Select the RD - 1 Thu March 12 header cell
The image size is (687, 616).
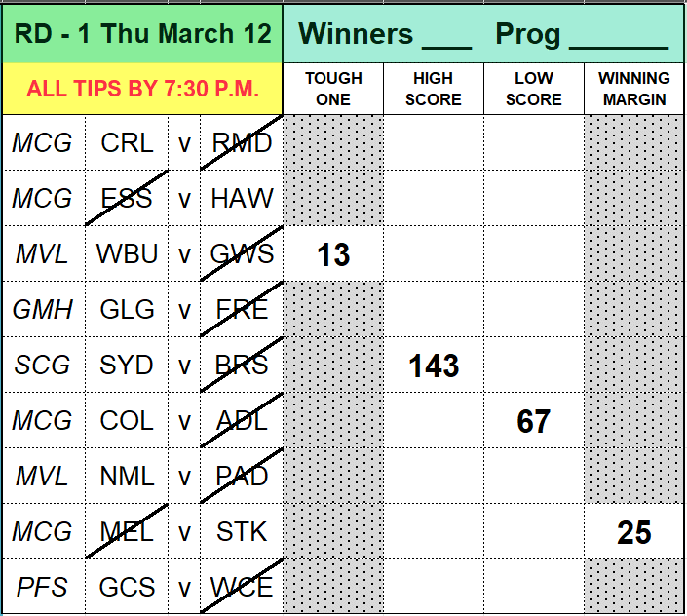pyautogui.click(x=142, y=34)
